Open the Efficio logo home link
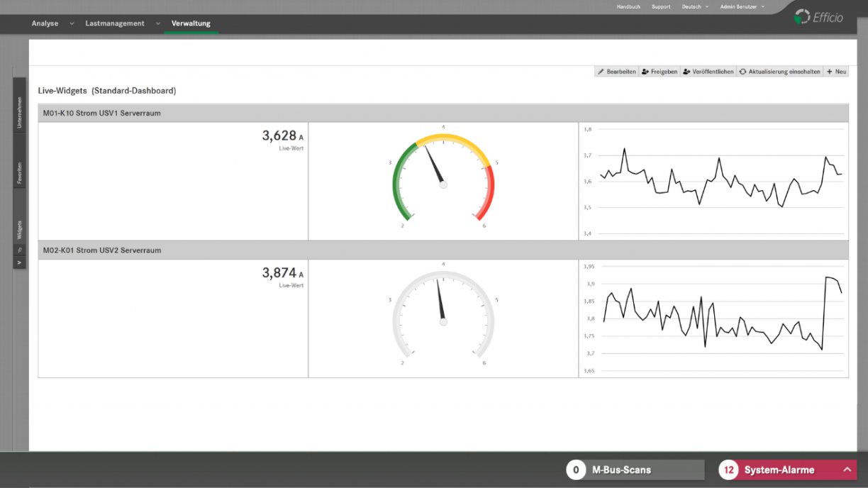This screenshot has height=488, width=868. click(x=819, y=17)
